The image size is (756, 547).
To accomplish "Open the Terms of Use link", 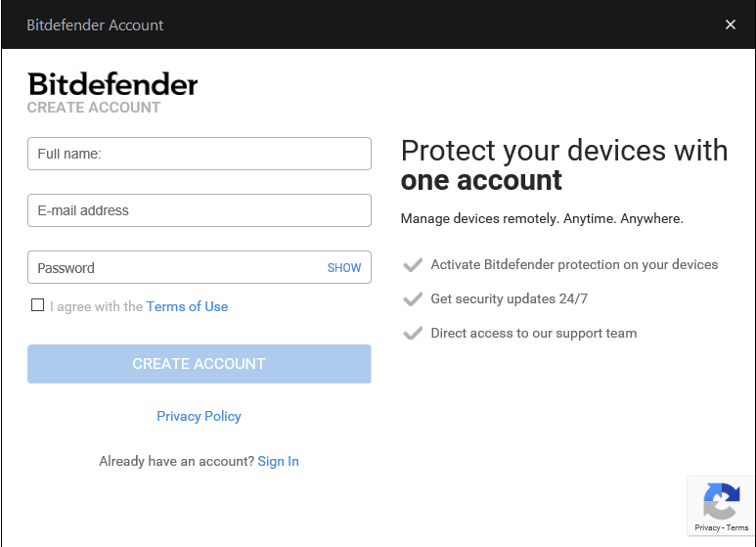I will pyautogui.click(x=187, y=307).
